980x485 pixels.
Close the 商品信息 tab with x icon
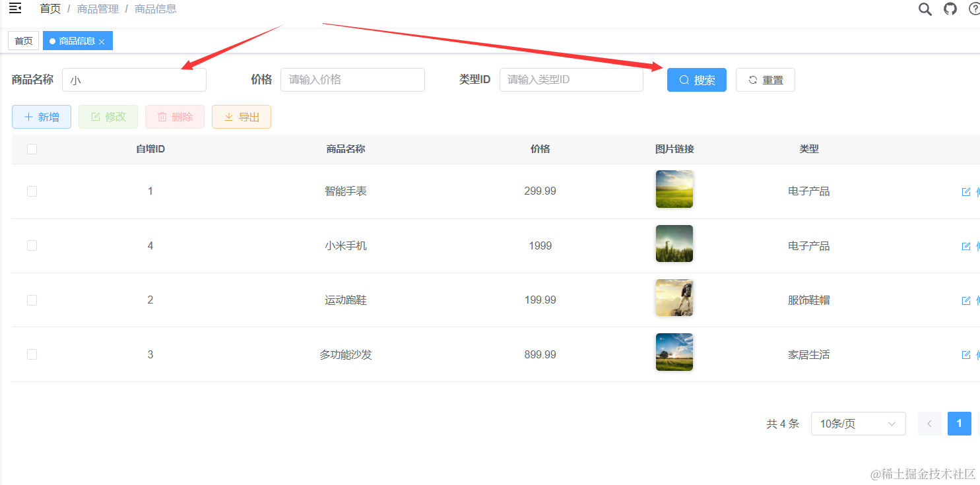102,42
